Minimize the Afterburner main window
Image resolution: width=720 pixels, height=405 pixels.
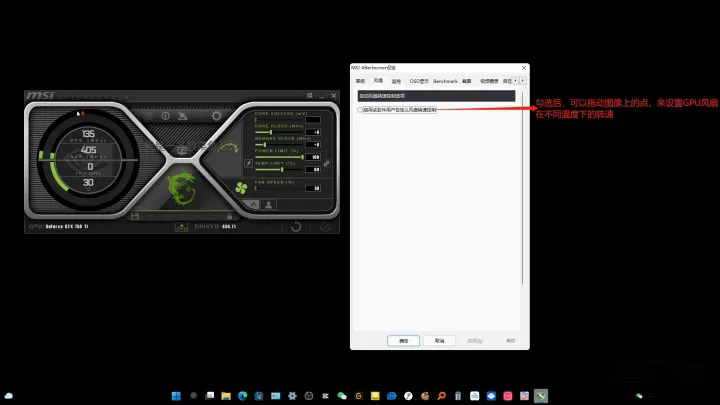(321, 96)
